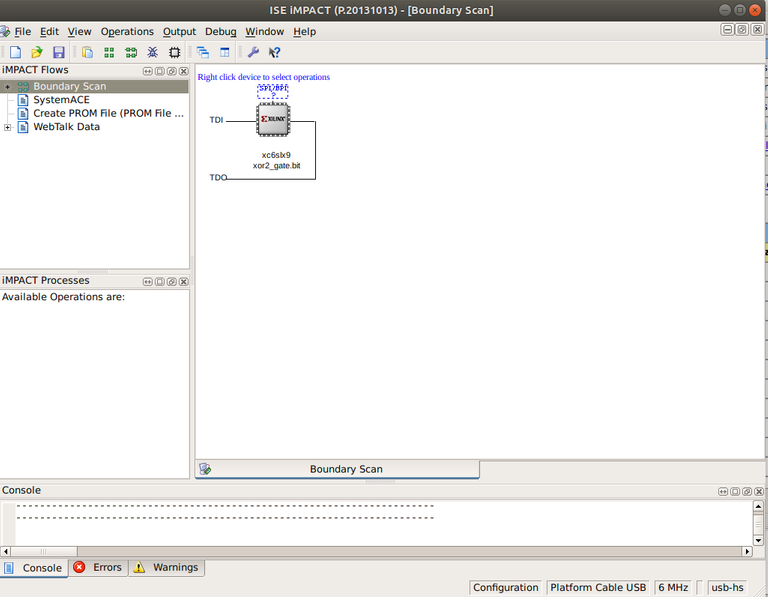Switch to the Boundary Scan document tab
768x597 pixels.
(337, 469)
